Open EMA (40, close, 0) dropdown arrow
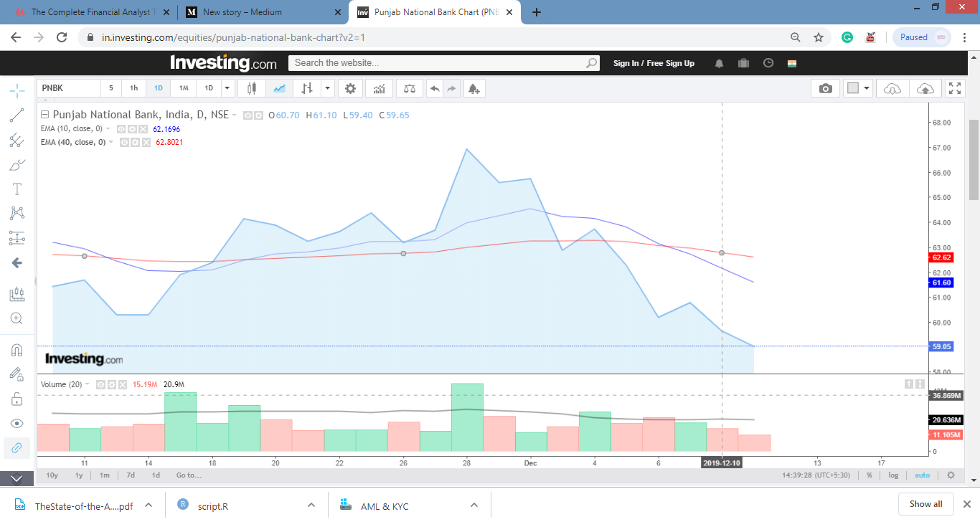The width and height of the screenshot is (980, 522). (112, 142)
